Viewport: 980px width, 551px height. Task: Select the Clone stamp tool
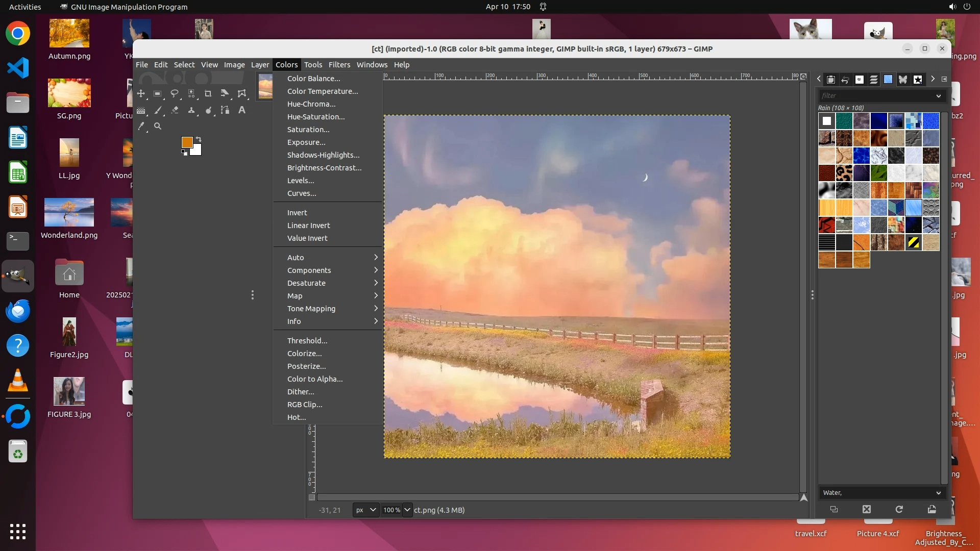(x=191, y=110)
